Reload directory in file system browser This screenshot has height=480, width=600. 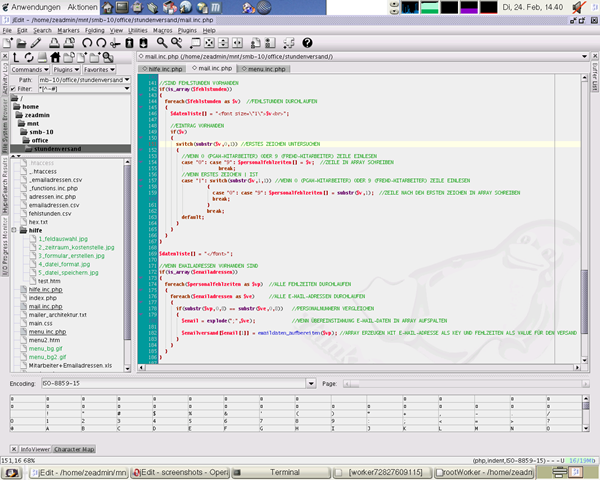pos(29,57)
